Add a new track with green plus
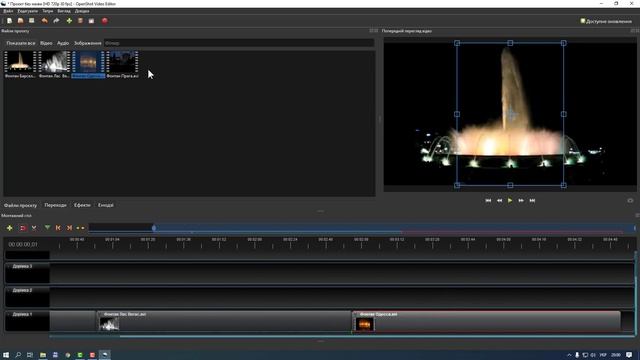The height and width of the screenshot is (360, 640). [x=10, y=228]
